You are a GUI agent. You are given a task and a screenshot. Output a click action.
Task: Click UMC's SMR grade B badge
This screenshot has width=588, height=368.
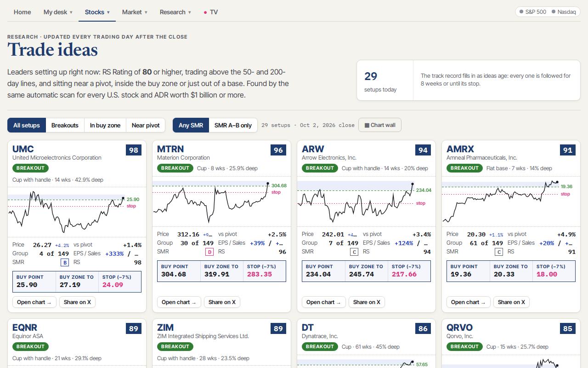click(x=65, y=263)
